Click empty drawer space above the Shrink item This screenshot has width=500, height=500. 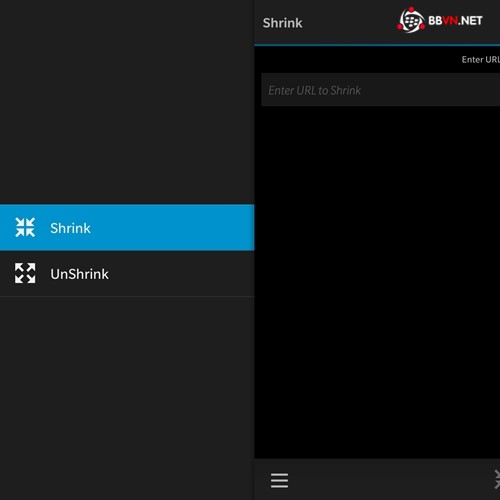pos(127,102)
